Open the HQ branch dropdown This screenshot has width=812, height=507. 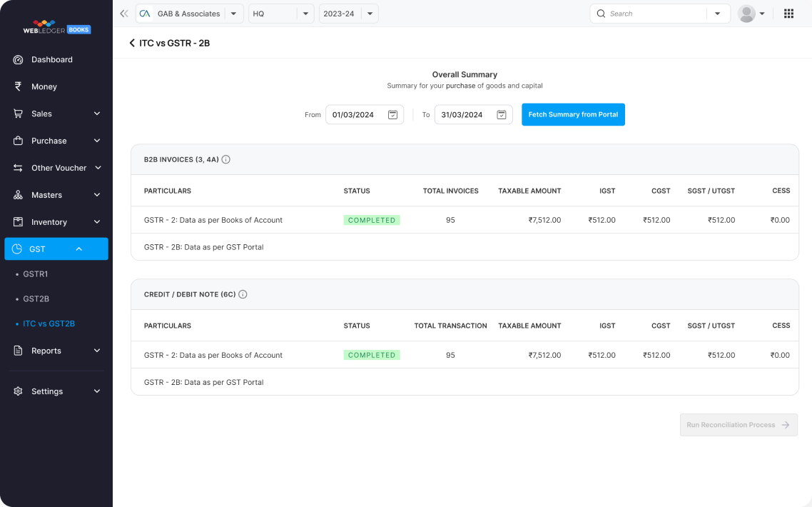point(305,13)
